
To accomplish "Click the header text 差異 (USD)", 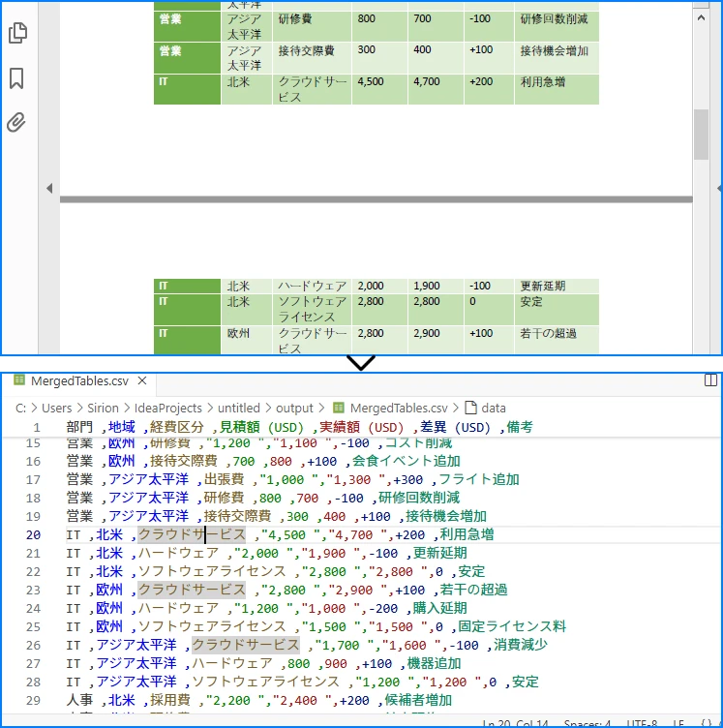I will pos(455,427).
